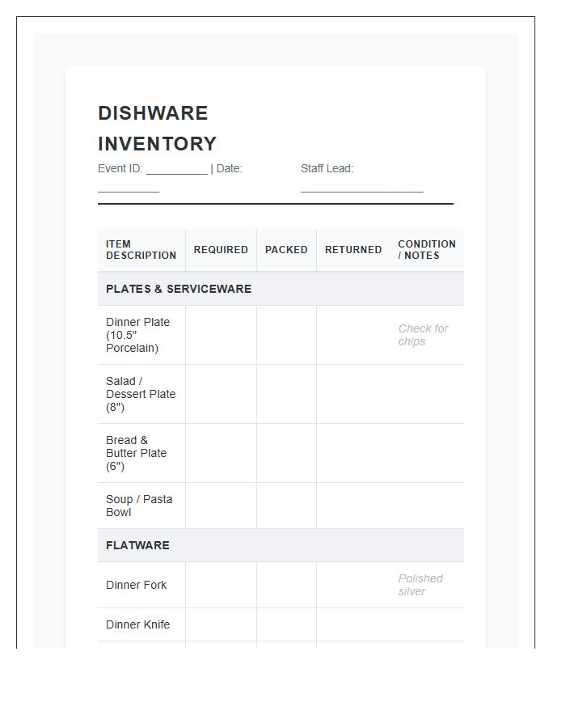This screenshot has height=728, width=566.
Task: Click the Event ID label
Action: (120, 168)
